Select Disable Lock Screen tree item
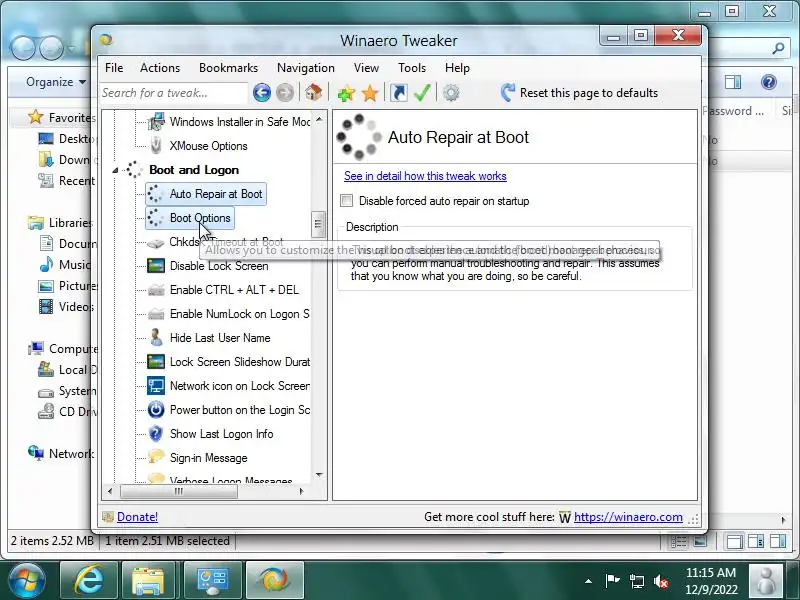This screenshot has width=800, height=600. click(x=219, y=266)
